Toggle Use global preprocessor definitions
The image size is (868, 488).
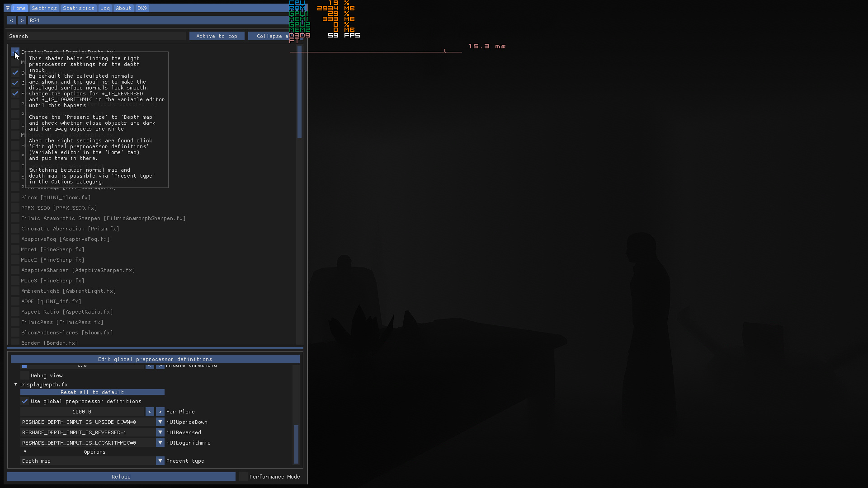pos(25,401)
